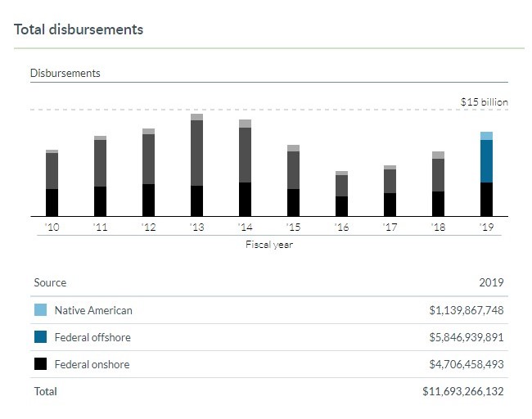Select the fiscal year '19 bar

coord(486,174)
